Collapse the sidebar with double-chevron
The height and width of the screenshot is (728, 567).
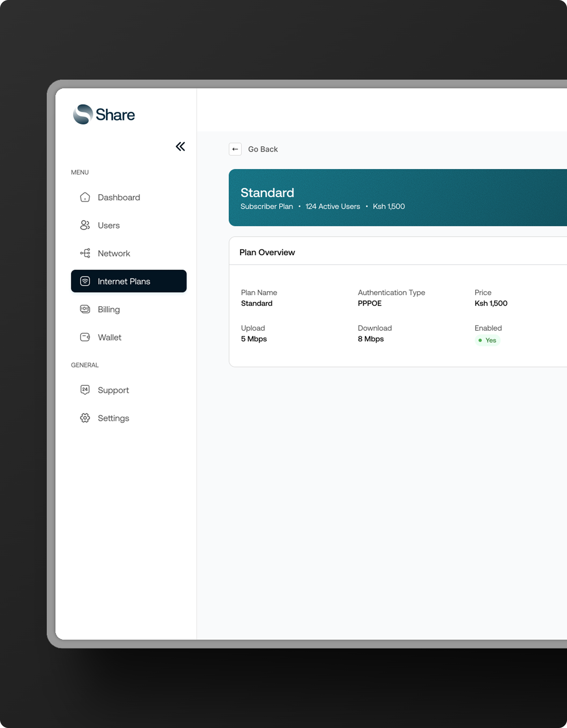click(180, 146)
